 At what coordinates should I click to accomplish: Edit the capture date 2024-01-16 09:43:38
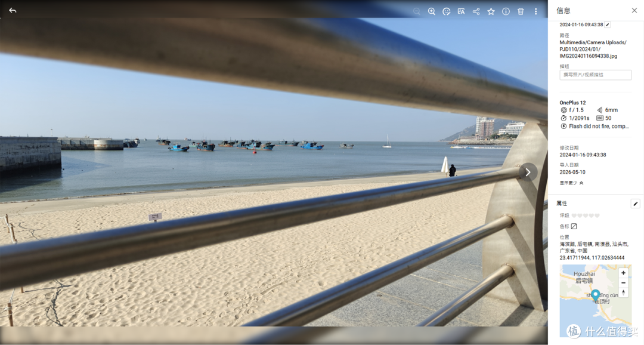pyautogui.click(x=608, y=24)
